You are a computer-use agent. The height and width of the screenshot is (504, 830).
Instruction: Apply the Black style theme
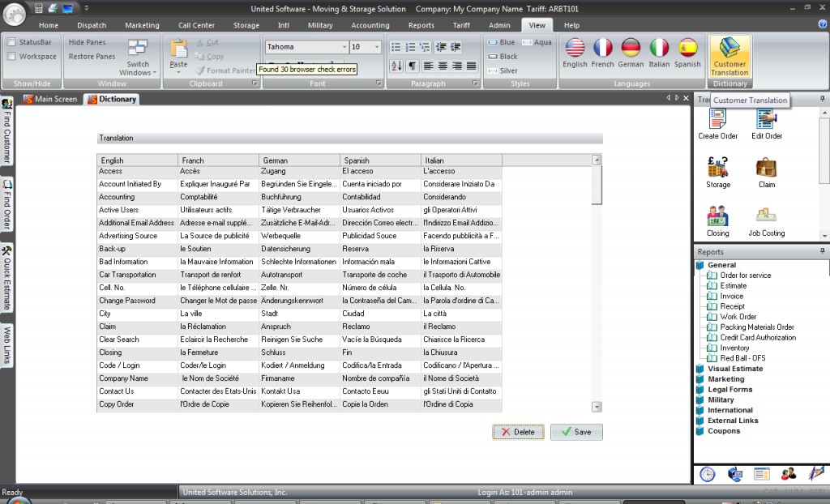[503, 56]
